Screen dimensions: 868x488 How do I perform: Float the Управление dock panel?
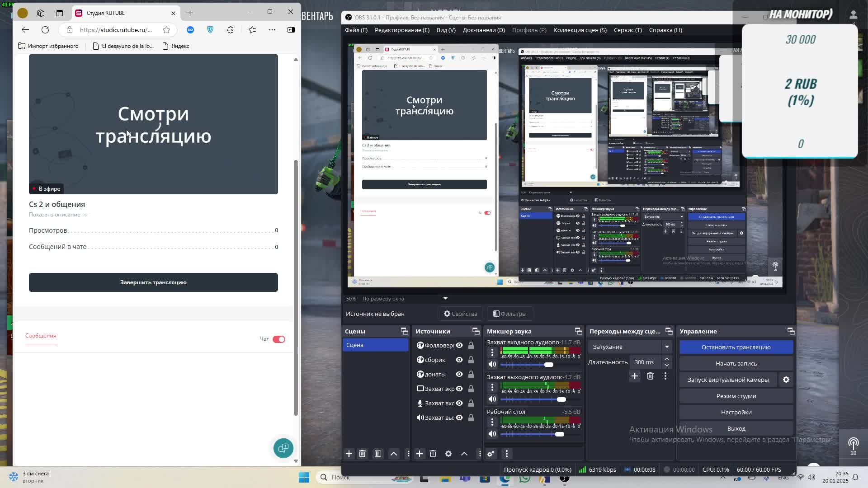(791, 331)
